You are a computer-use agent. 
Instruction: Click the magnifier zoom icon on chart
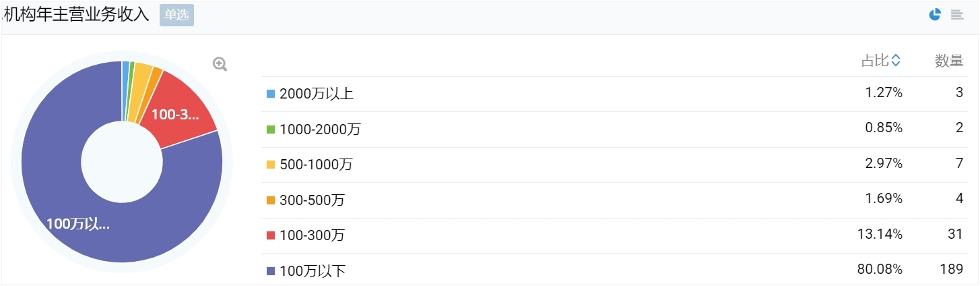[x=220, y=64]
